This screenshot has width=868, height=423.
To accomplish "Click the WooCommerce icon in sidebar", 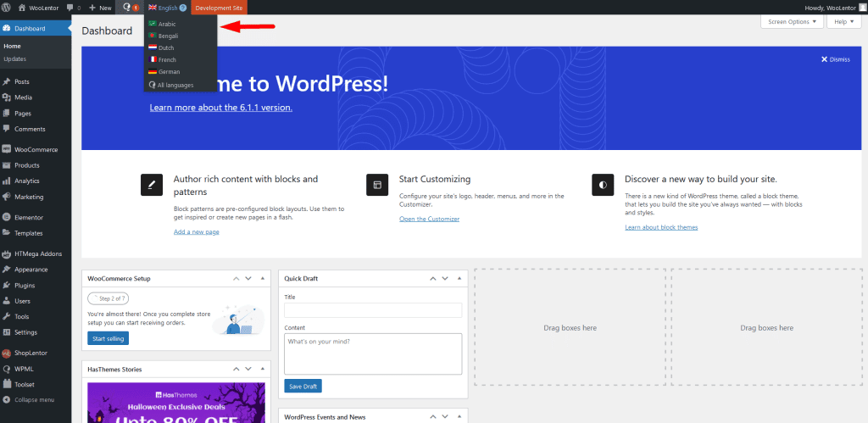I will tap(7, 149).
